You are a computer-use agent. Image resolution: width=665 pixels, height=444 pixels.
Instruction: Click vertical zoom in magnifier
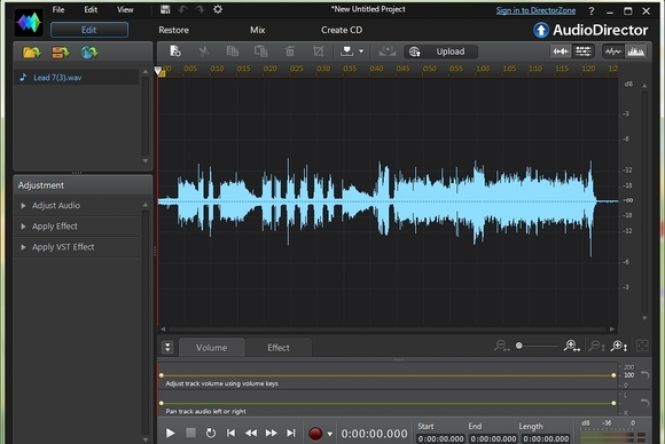pos(618,346)
